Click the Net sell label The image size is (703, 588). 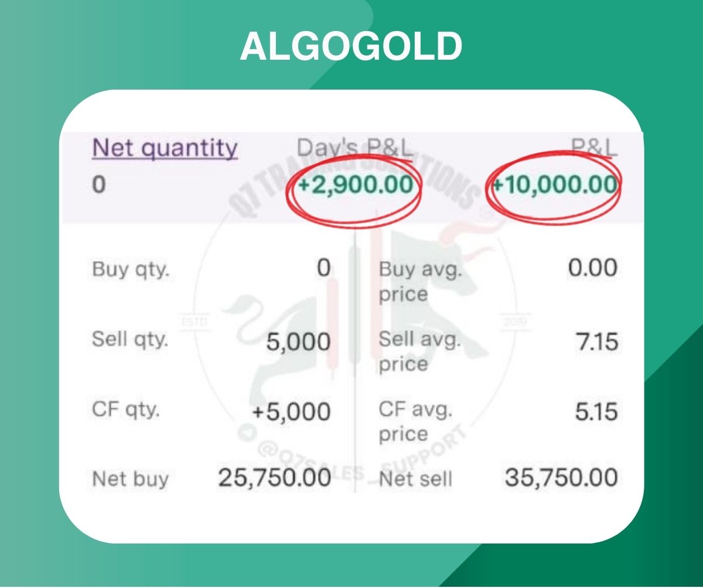(415, 479)
